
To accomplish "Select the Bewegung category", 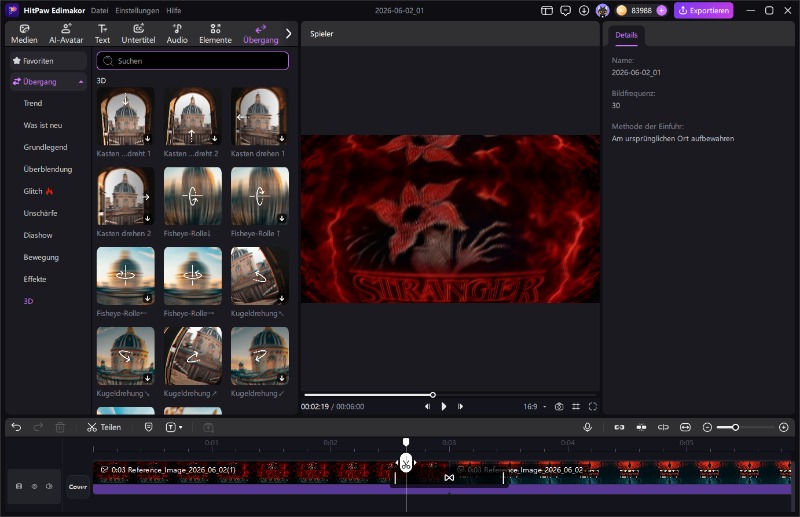I will pos(41,257).
